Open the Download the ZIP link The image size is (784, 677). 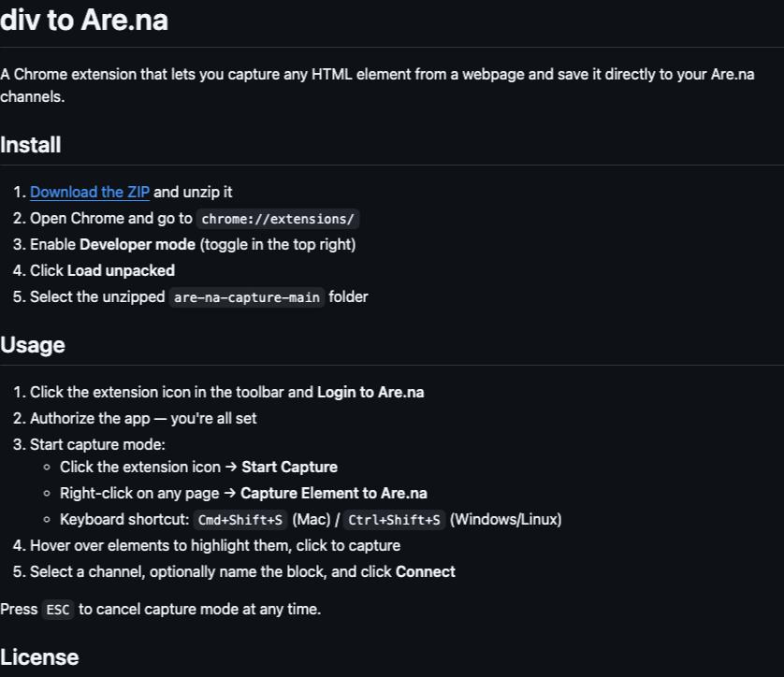90,192
